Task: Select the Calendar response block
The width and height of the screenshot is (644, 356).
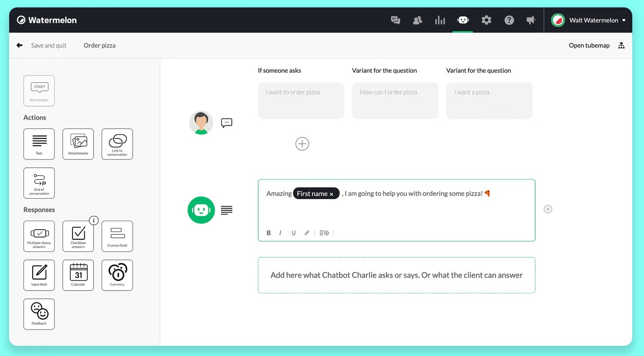Action: [x=78, y=275]
